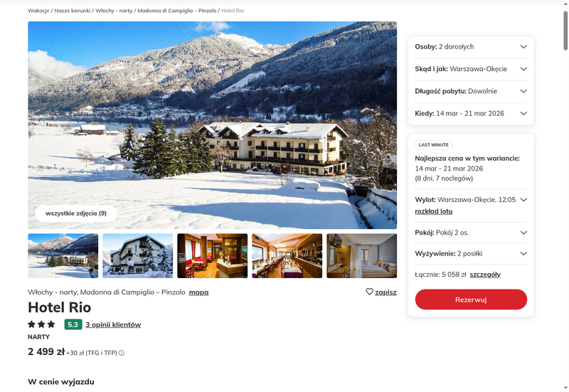This screenshot has height=392, width=569.
Task: Go to Włochy - narty breadcrumb
Action: click(x=114, y=11)
